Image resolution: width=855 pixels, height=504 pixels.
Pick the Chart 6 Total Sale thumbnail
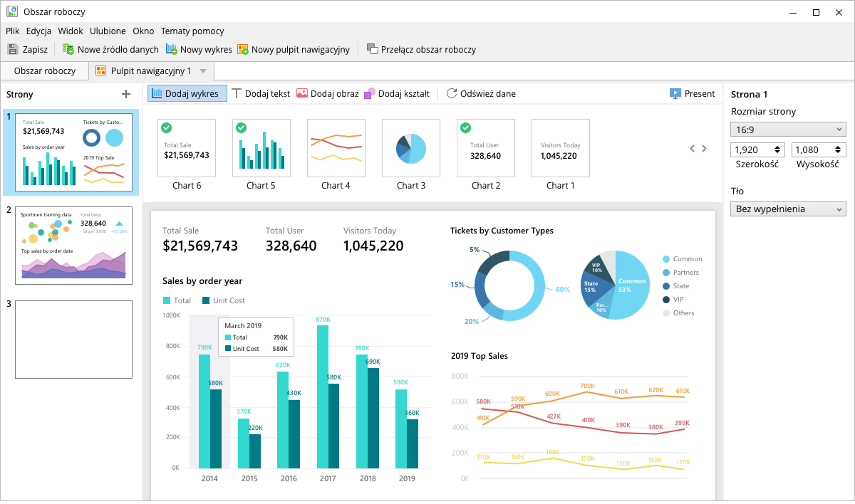click(187, 148)
